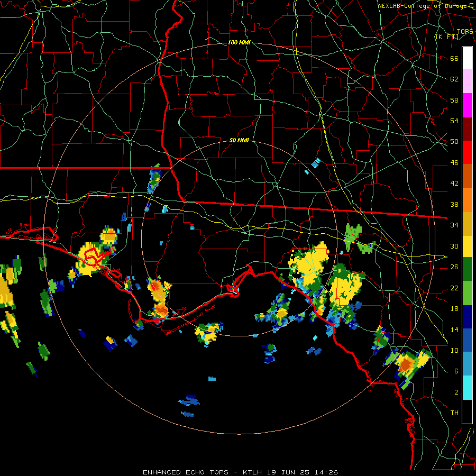Click the '50 NMI' range ring label

(239, 140)
